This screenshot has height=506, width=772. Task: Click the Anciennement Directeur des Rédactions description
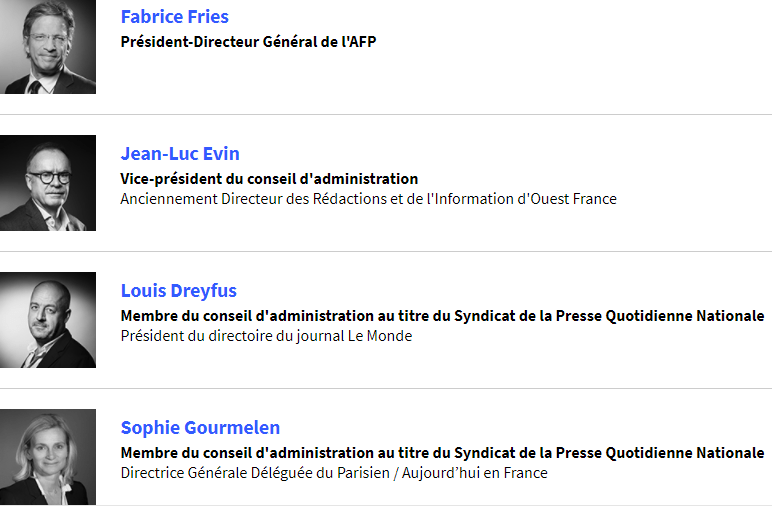[368, 199]
